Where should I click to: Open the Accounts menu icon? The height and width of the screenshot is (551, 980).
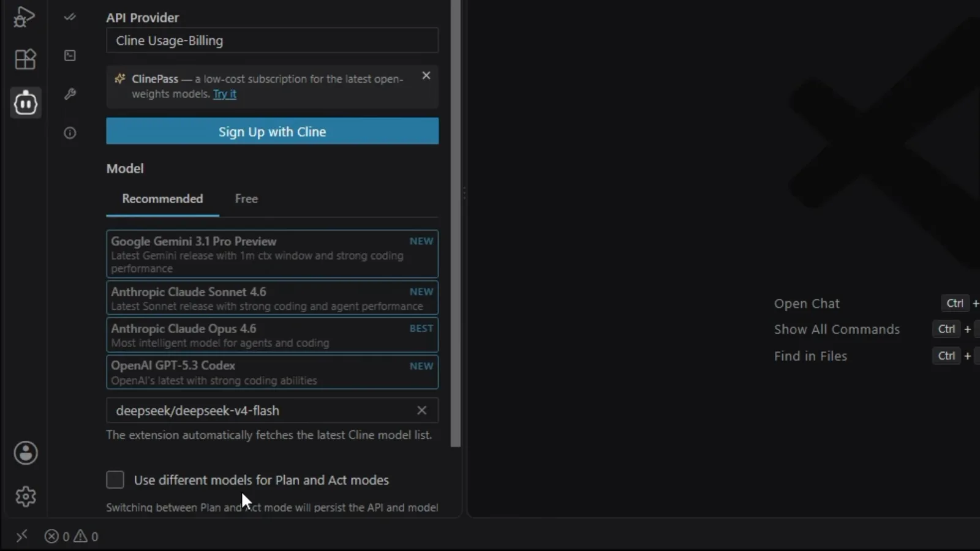(26, 453)
